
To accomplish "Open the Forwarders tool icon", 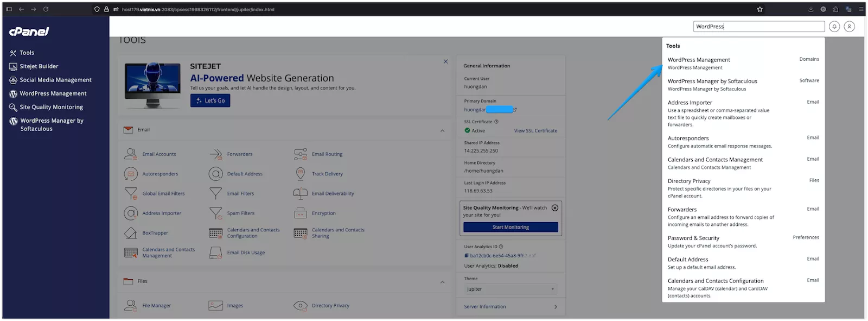I will point(215,154).
